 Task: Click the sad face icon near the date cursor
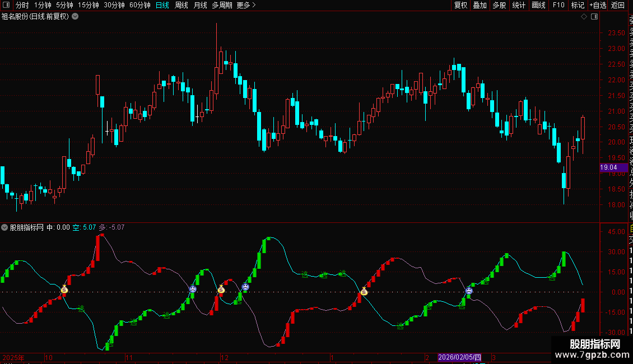[x=469, y=291]
